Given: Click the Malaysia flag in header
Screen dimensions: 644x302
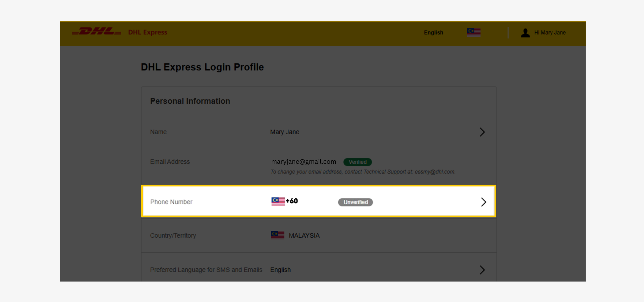Looking at the screenshot, I should [474, 32].
